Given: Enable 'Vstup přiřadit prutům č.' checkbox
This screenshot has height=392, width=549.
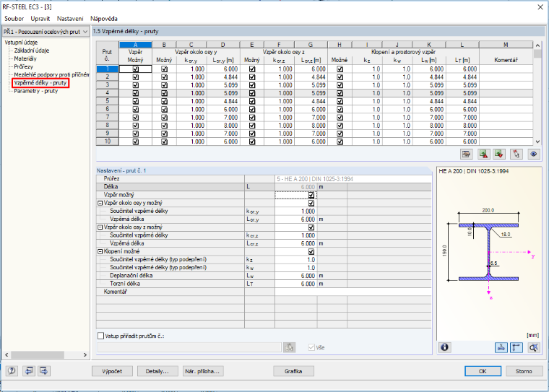Looking at the screenshot, I should (101, 336).
